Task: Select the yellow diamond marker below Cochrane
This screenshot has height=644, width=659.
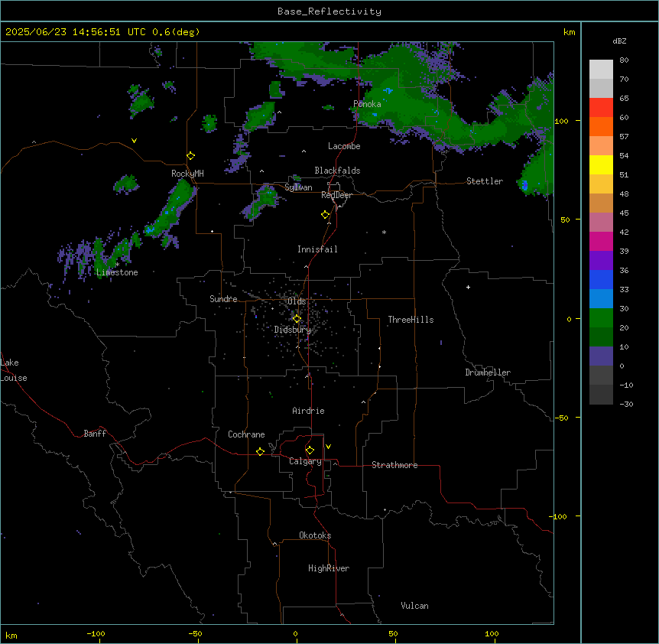Action: click(x=260, y=451)
